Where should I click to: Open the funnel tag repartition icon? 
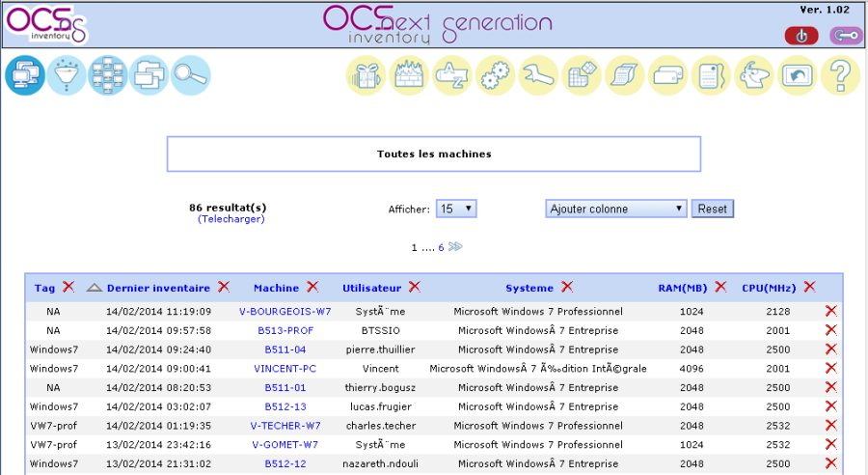pos(67,75)
